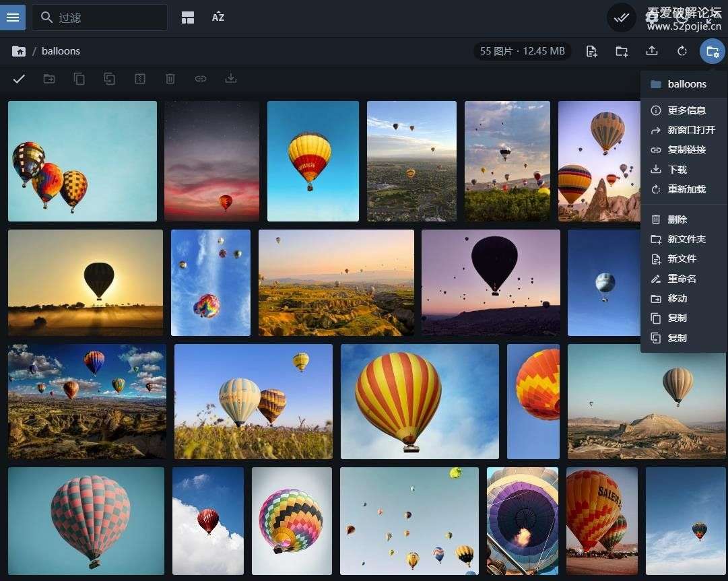Copy a share link with the link icon
728x581 pixels.
click(x=201, y=79)
